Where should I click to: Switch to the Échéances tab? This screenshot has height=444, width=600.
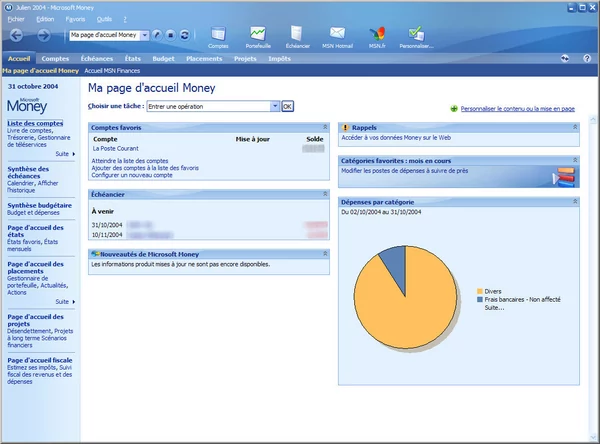tap(96, 59)
